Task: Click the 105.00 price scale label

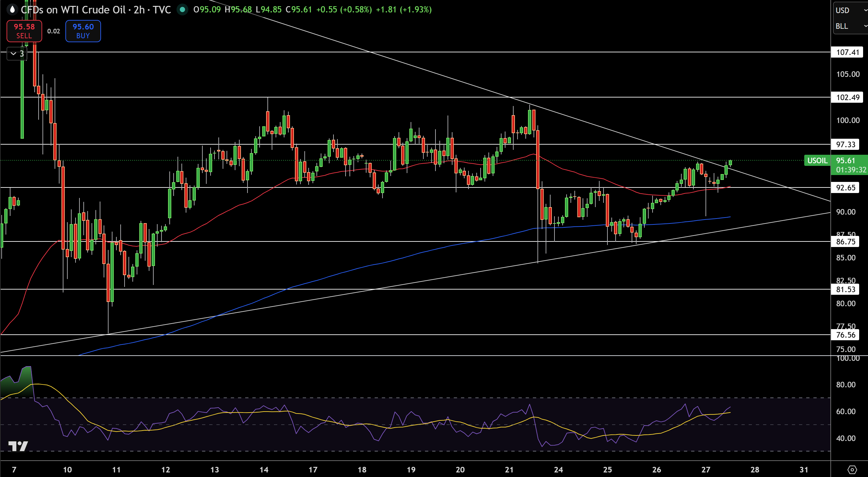Action: tap(848, 74)
